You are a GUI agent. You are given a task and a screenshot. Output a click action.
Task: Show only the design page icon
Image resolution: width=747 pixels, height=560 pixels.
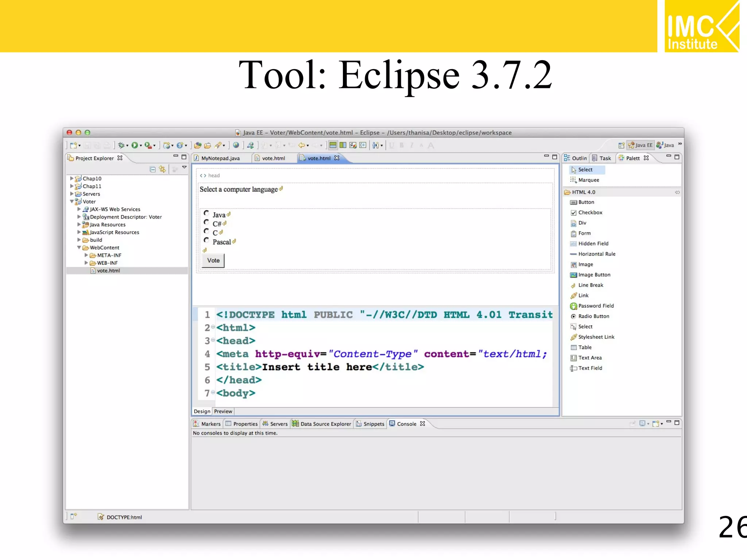[353, 145]
